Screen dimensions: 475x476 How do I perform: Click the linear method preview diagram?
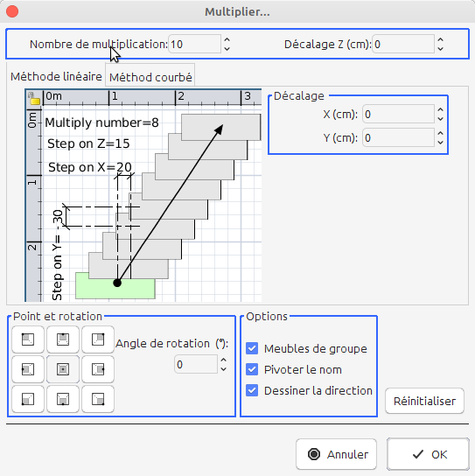(x=143, y=195)
